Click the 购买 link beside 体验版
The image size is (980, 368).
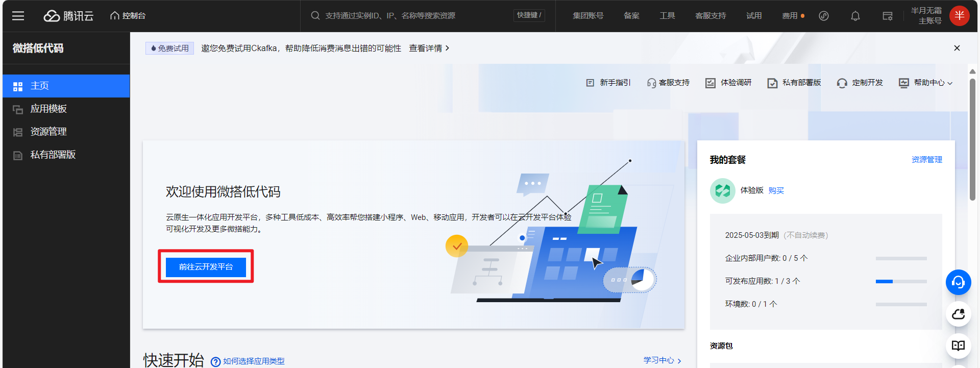(x=776, y=190)
